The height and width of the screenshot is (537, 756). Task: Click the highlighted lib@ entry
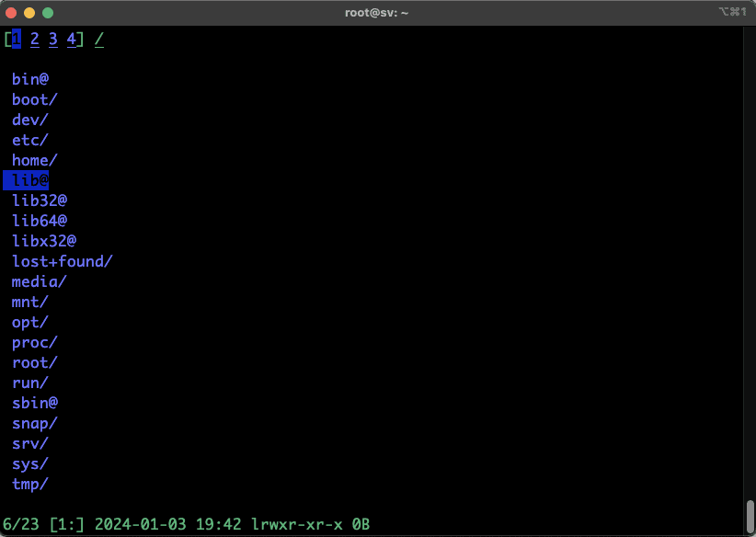tap(30, 180)
